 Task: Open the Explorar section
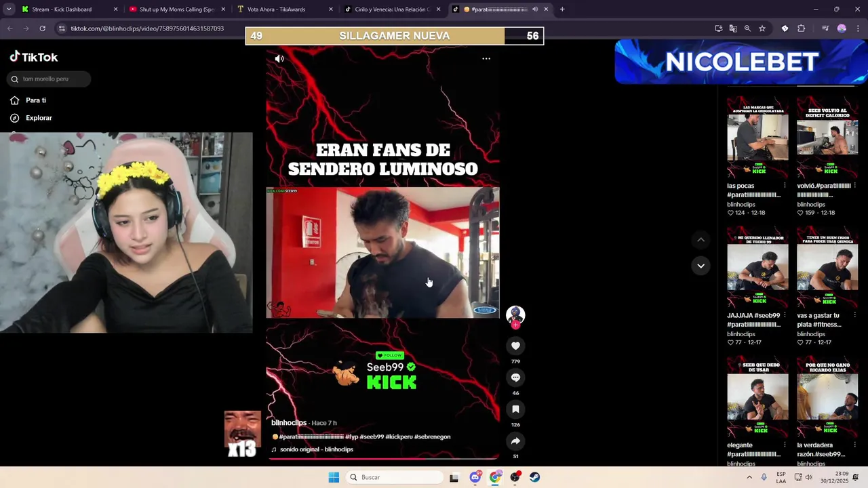[31, 118]
